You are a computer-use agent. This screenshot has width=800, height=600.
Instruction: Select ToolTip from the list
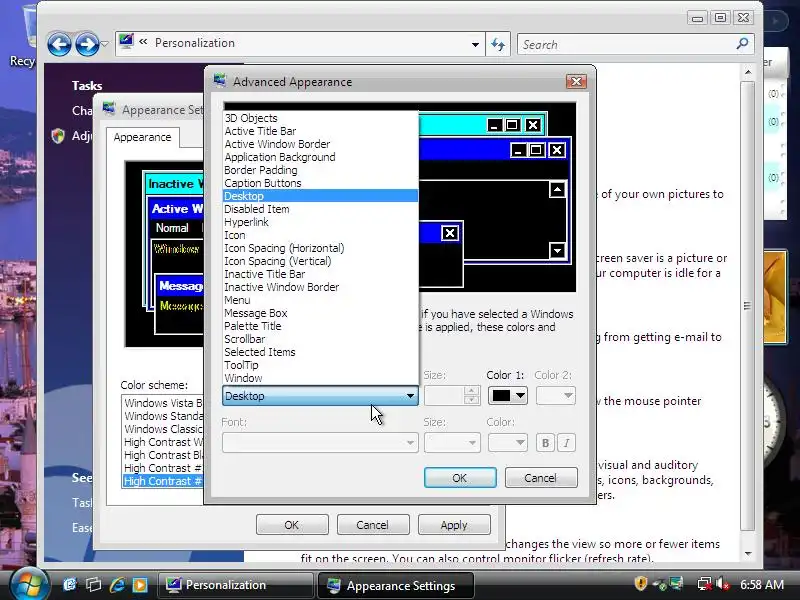pyautogui.click(x=320, y=365)
